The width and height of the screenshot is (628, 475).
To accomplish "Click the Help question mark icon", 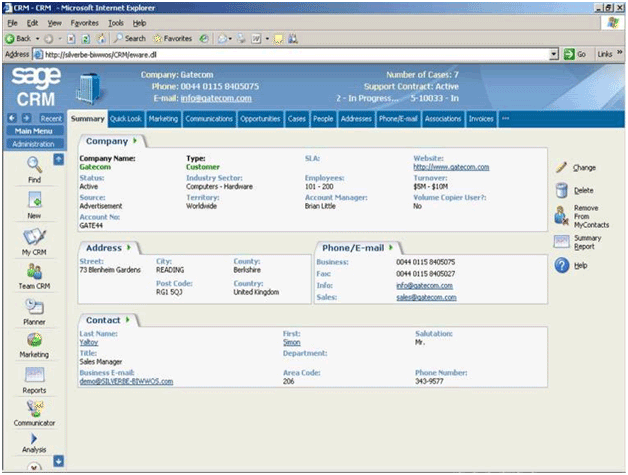I will 562,265.
